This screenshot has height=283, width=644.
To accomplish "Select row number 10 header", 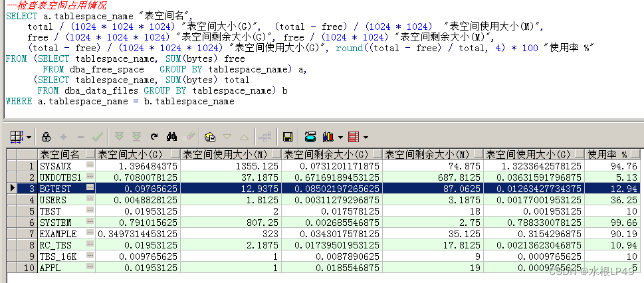I will [27, 268].
